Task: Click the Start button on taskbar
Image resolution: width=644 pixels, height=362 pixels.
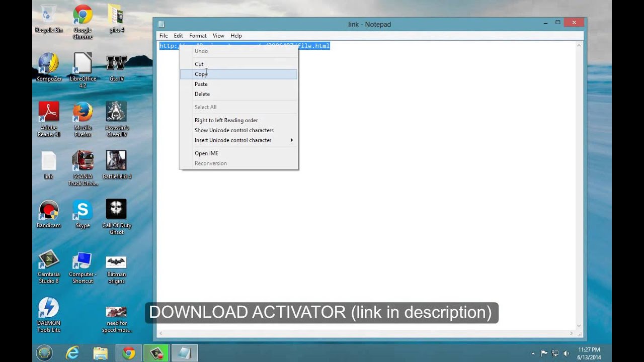Action: pos(44,353)
